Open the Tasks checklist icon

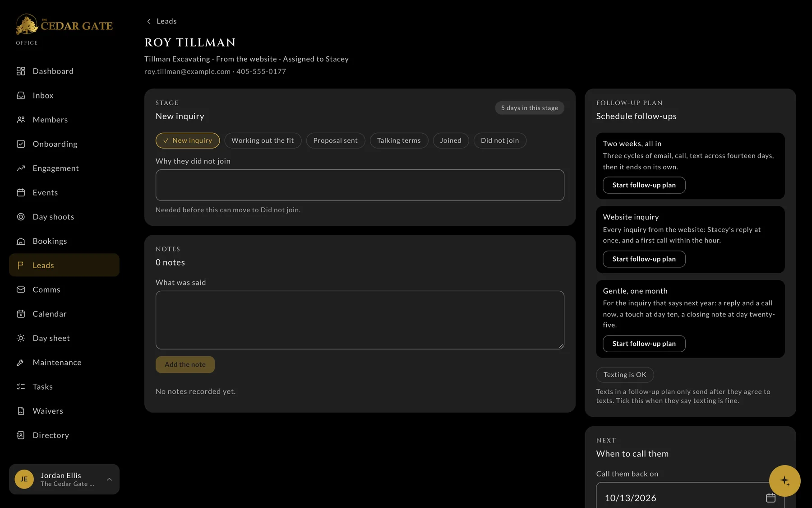[x=21, y=387]
